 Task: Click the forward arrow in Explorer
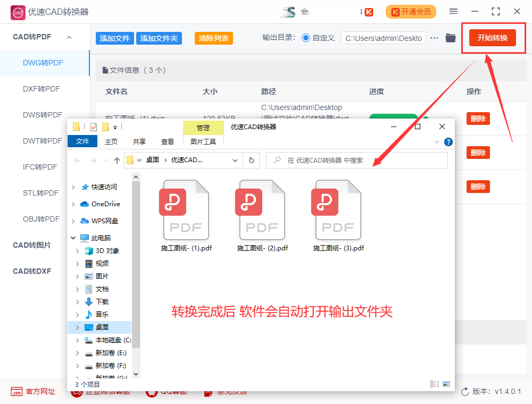pyautogui.click(x=93, y=161)
